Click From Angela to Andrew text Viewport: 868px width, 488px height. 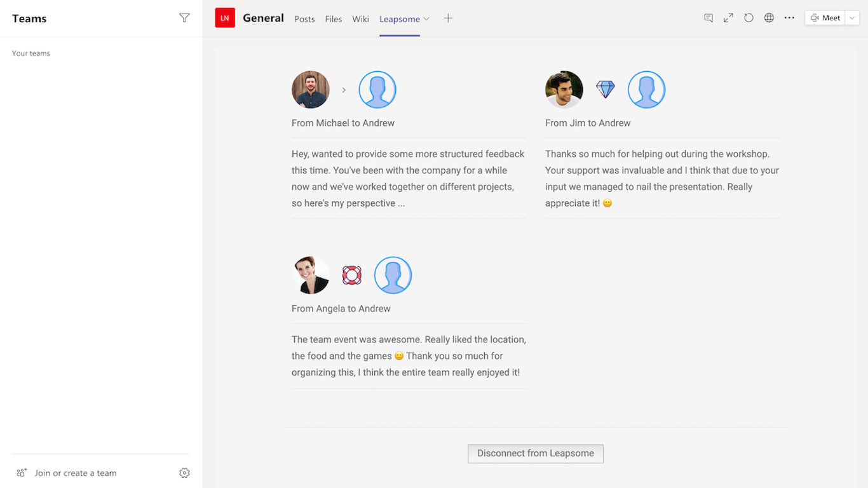pos(341,309)
